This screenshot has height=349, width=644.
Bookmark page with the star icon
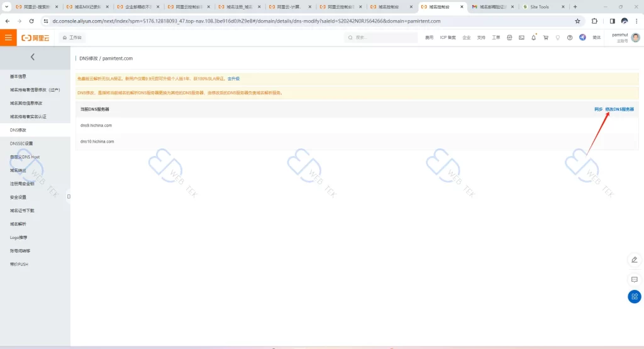point(577,21)
